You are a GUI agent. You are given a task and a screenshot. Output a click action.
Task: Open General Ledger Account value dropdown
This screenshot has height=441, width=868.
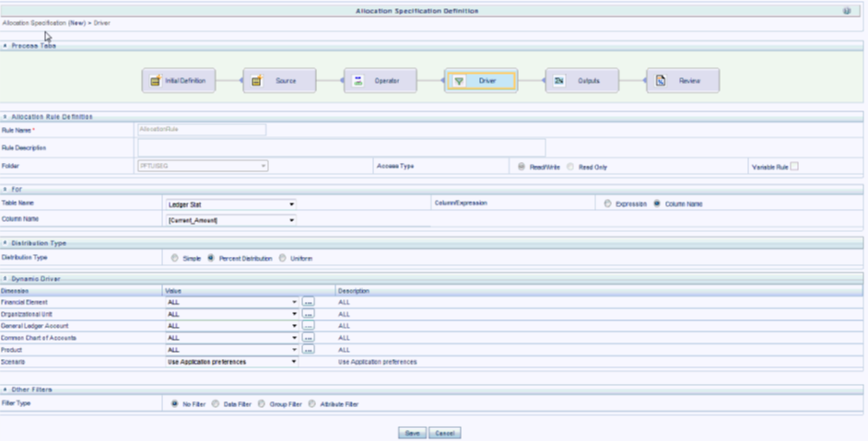coord(232,326)
